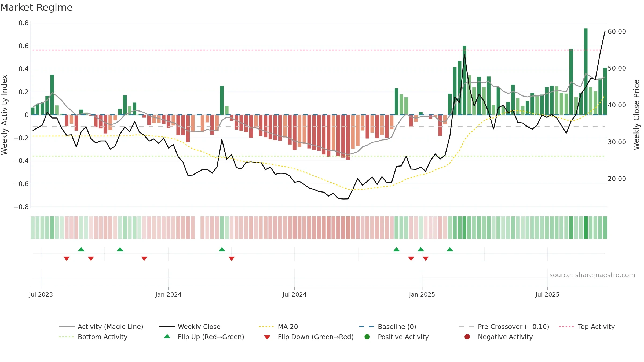Image resolution: width=644 pixels, height=362 pixels.
Task: Click the red Flip Down legend triangle icon
Action: pos(267,337)
